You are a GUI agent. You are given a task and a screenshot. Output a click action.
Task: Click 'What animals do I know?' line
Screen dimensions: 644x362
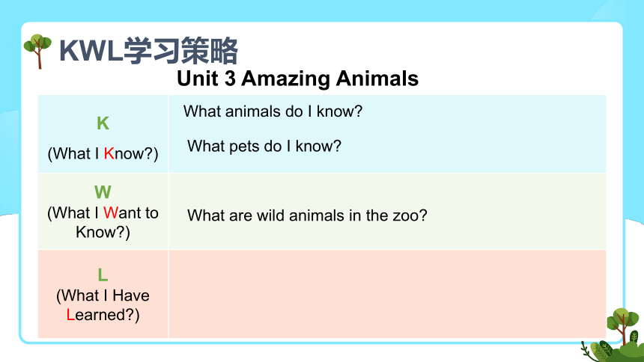(273, 111)
